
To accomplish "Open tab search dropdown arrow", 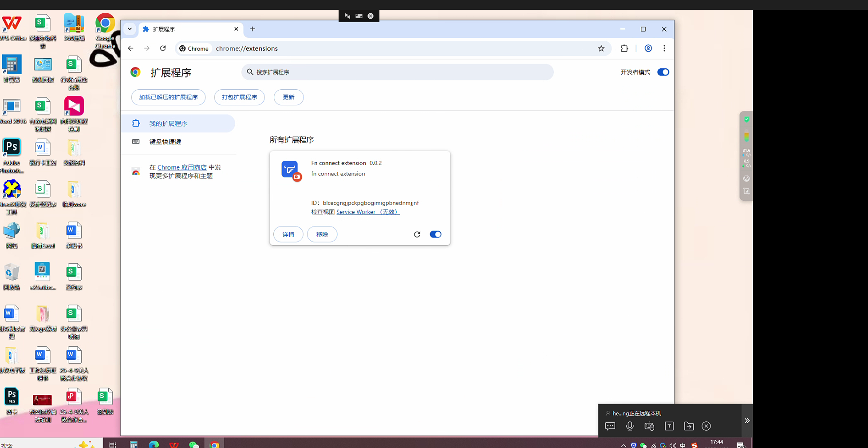I will [130, 29].
